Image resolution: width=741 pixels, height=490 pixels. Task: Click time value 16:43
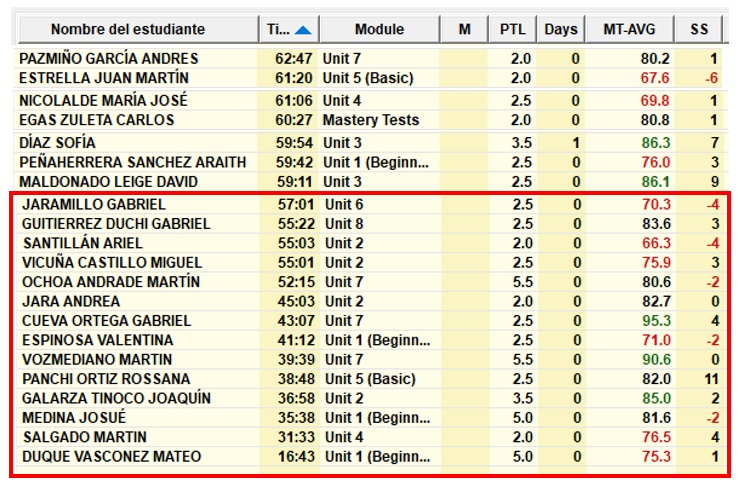296,456
